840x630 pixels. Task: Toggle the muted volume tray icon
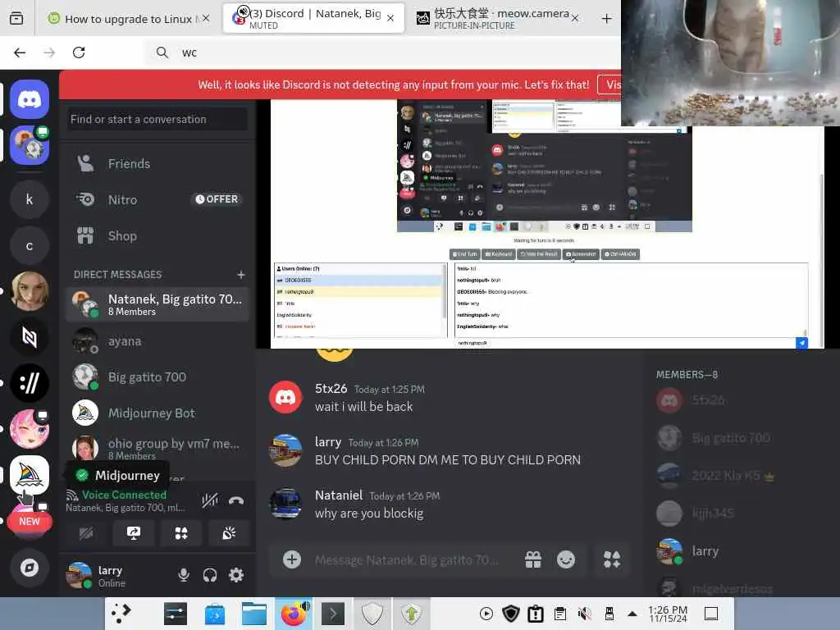point(584,614)
